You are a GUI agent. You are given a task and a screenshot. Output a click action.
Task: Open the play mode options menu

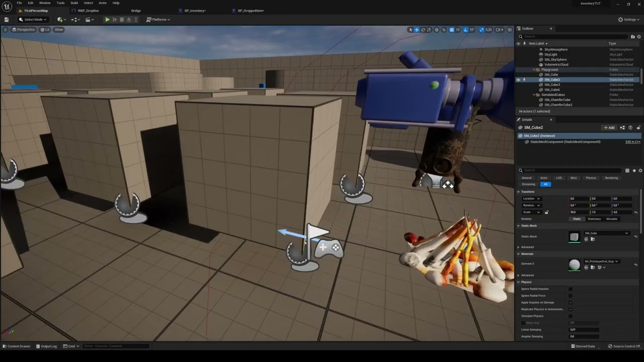coord(136,20)
